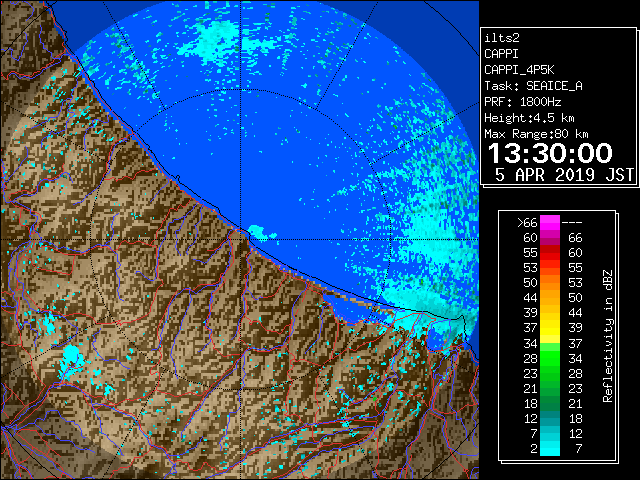Click the "---" legend upper bound
Viewport: 640px width, 480px height.
point(572,222)
